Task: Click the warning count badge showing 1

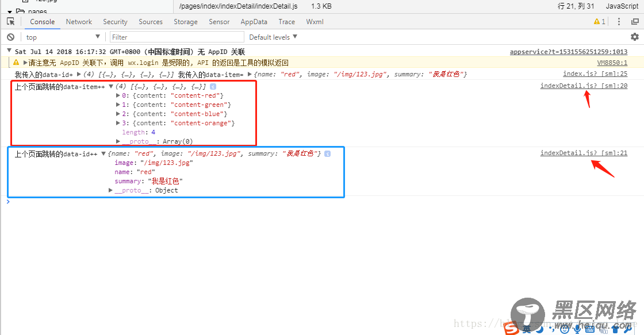Action: 599,21
